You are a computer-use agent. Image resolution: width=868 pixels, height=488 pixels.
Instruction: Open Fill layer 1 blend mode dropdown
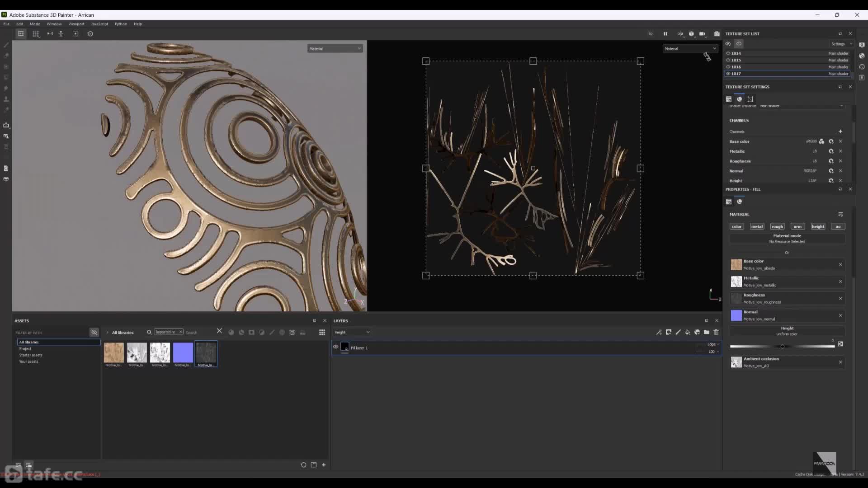[x=713, y=344]
